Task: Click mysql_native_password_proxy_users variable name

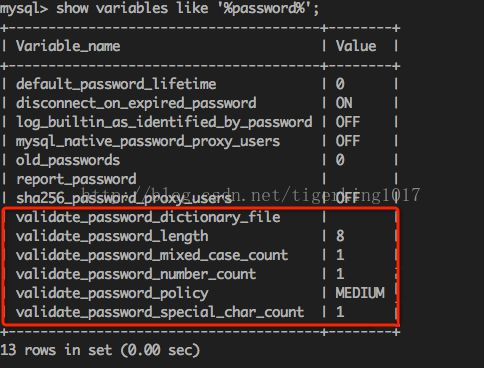Action: click(148, 142)
